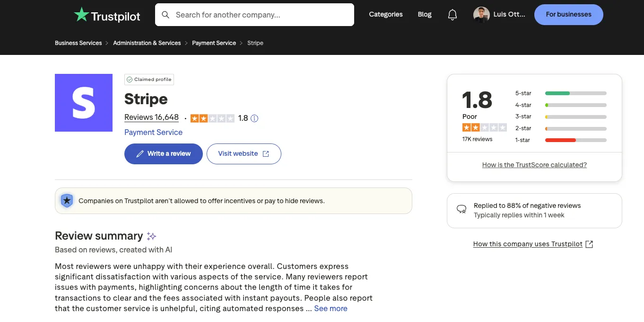This screenshot has width=644, height=322.
Task: Click the pencil icon on Write a review
Action: 139,153
